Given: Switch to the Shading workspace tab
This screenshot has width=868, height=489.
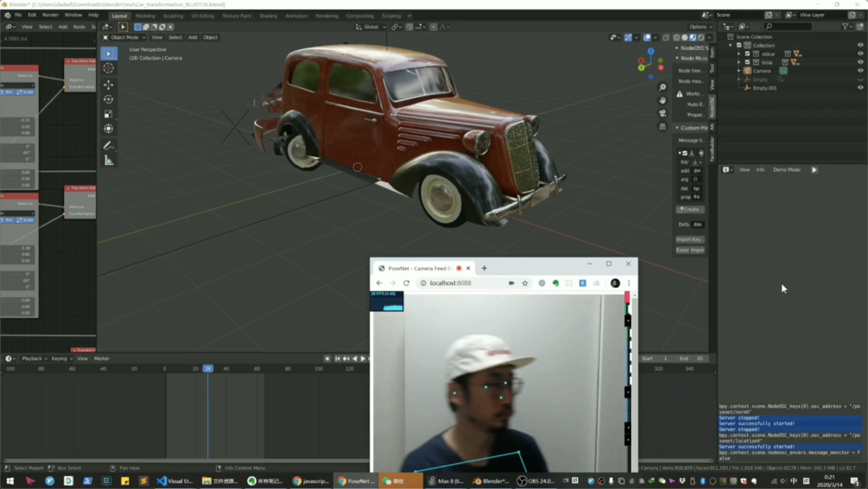Looking at the screenshot, I should coord(268,16).
